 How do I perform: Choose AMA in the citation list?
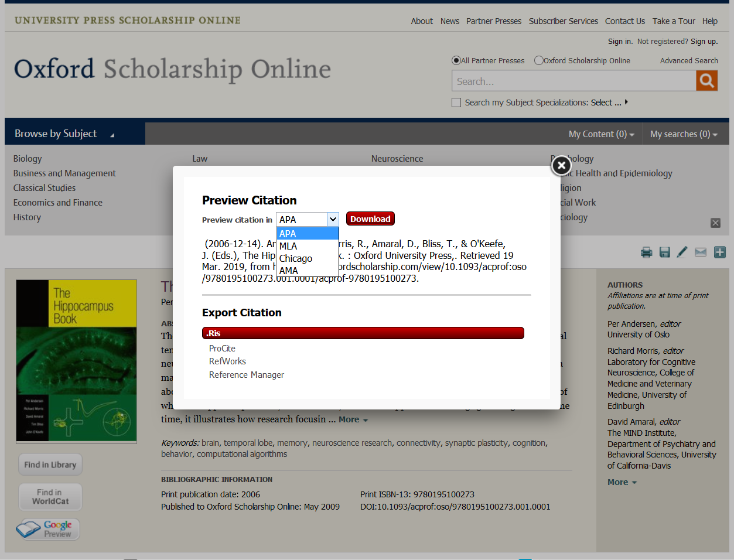click(x=308, y=271)
